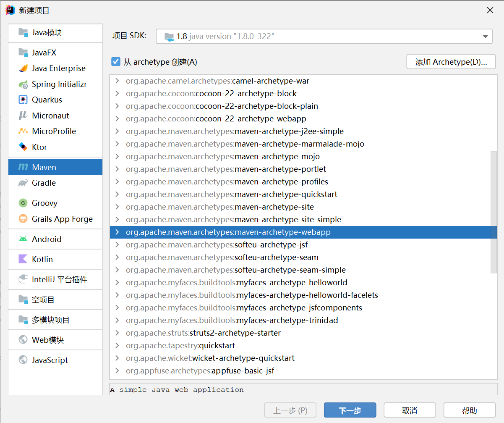Expand struts2-archetype-starter node

point(117,333)
